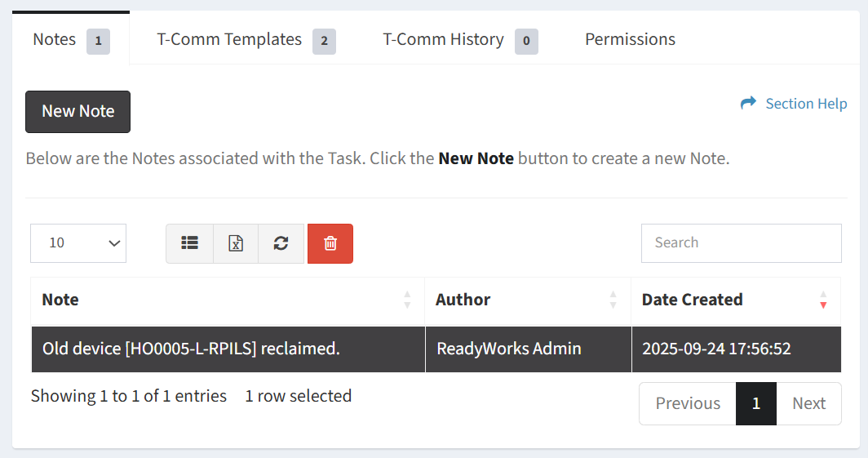Focus the Search input field
The image size is (868, 458).
[741, 243]
